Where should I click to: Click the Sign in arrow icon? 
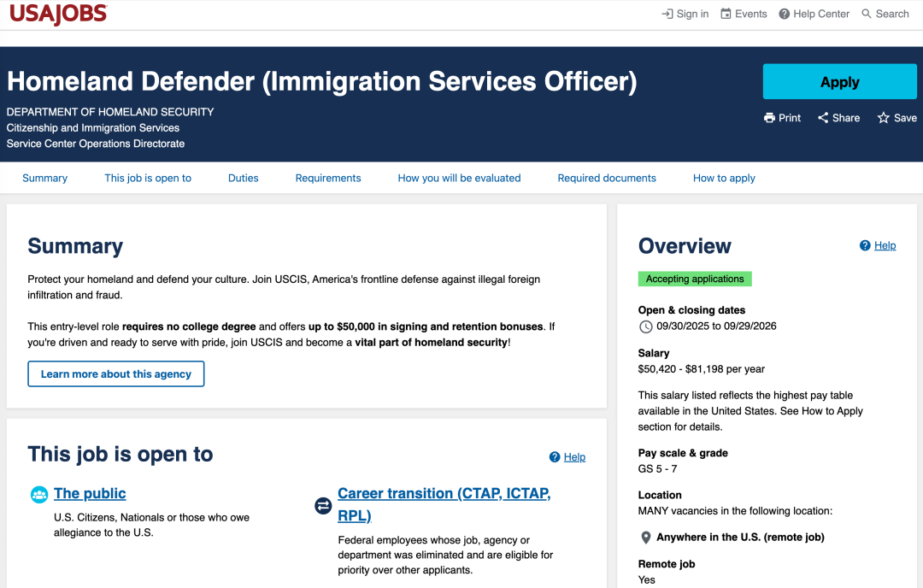click(x=667, y=14)
